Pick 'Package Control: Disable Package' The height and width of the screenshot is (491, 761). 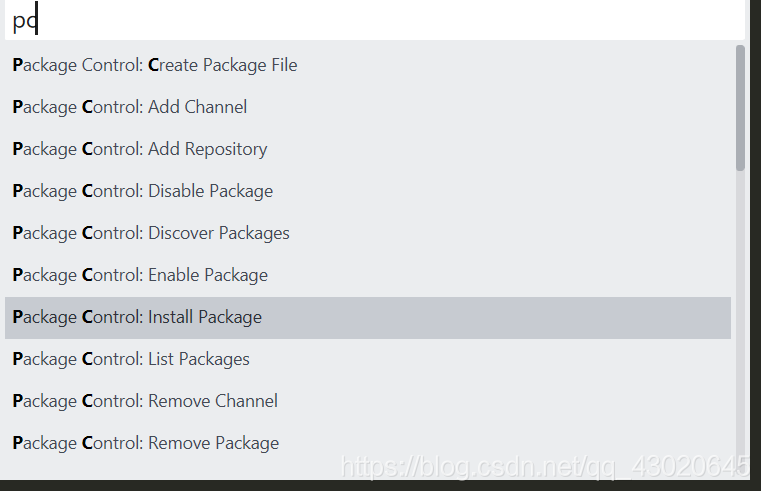tap(368, 191)
